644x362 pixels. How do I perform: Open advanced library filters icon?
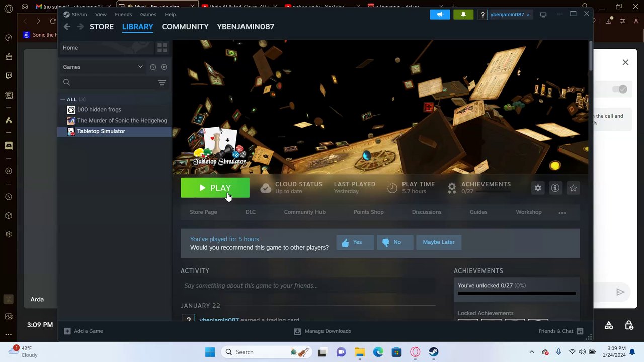click(x=162, y=83)
